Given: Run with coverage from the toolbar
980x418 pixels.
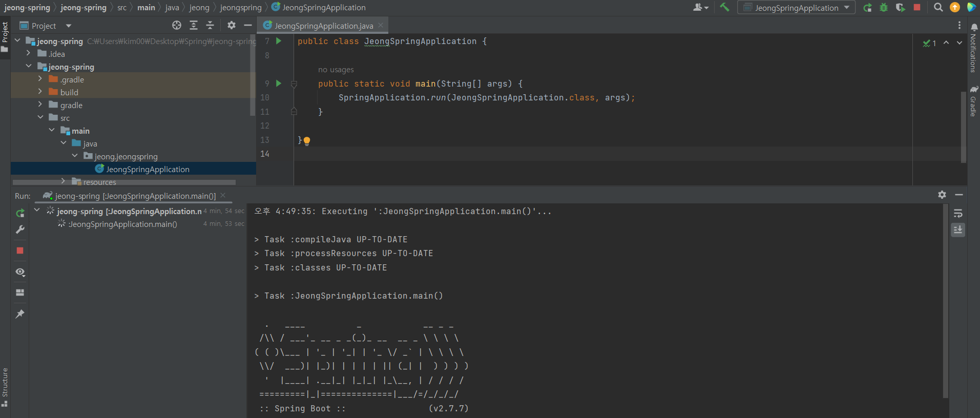Looking at the screenshot, I should tap(900, 8).
